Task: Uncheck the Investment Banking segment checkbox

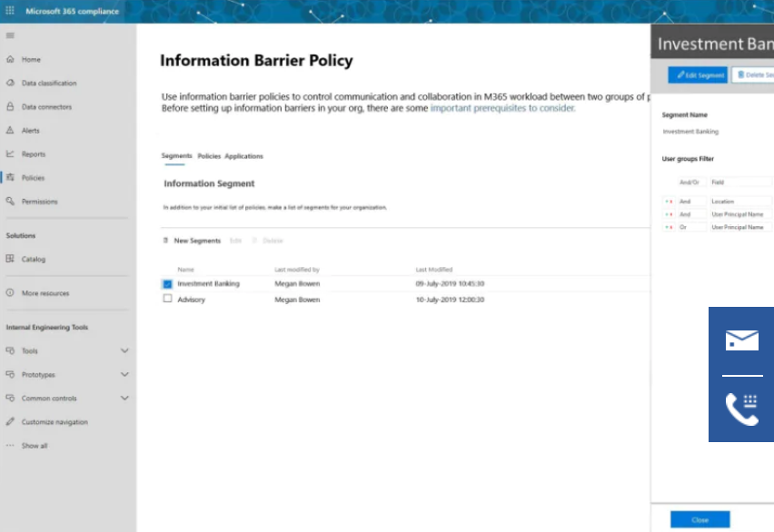Action: 167,284
